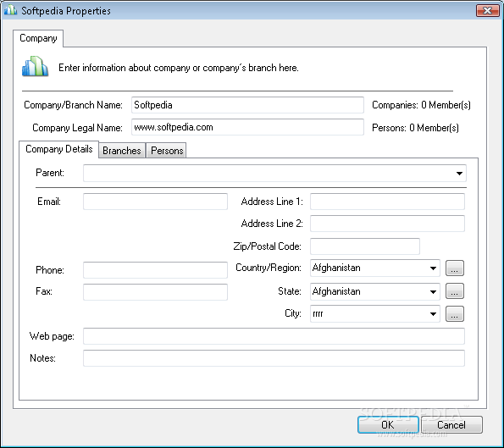Viewport: 504px width, 448px height.
Task: Click the Zip/Postal Code field
Action: [x=365, y=246]
